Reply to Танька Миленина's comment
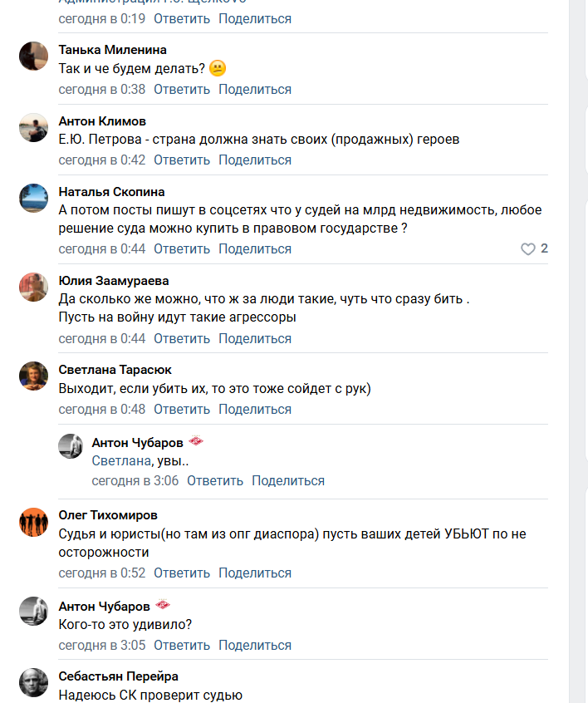Image resolution: width=588 pixels, height=703 pixels. coord(182,90)
